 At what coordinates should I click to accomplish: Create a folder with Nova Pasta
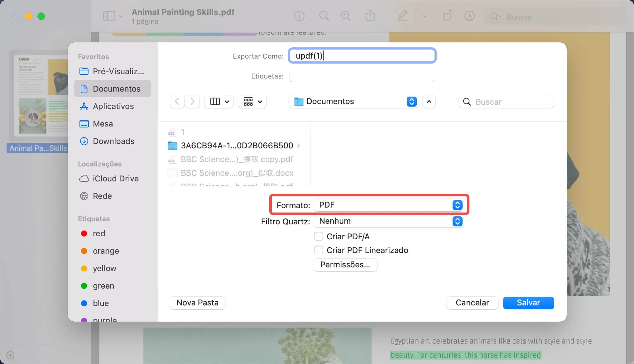point(197,302)
